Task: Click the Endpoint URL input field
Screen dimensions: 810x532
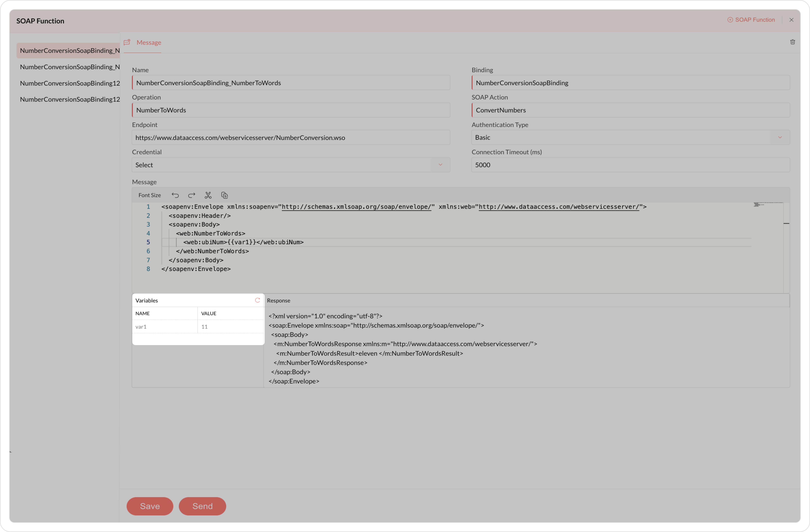Action: (291, 137)
